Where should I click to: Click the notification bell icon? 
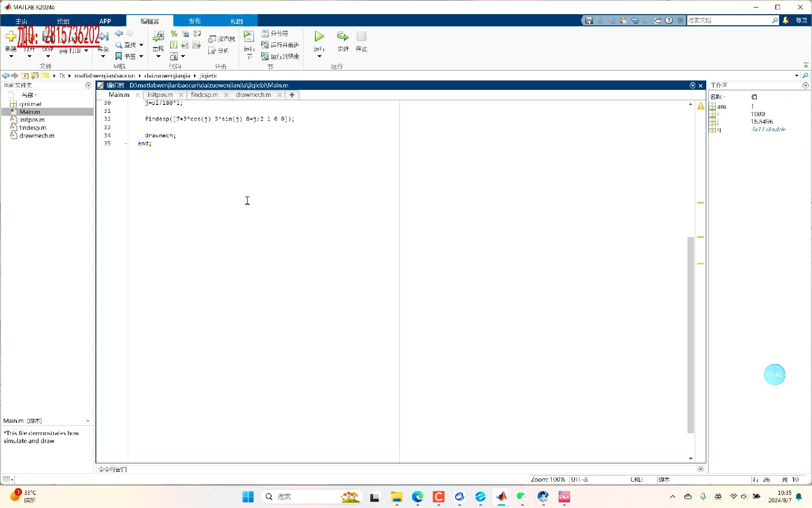coord(786,20)
